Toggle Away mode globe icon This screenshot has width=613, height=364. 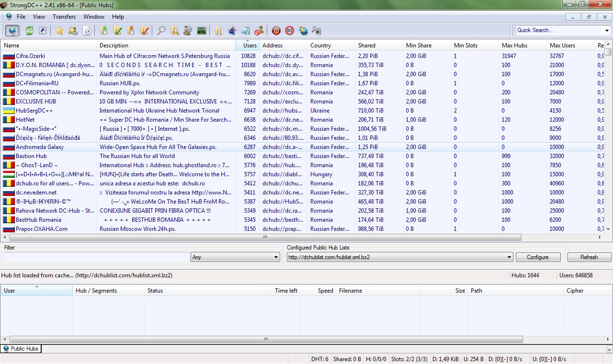(x=303, y=31)
